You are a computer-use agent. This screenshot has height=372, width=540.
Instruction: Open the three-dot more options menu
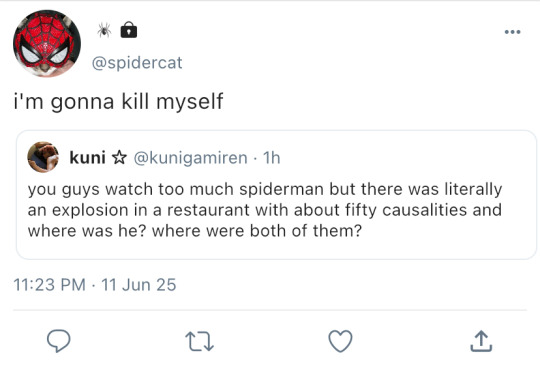(512, 32)
